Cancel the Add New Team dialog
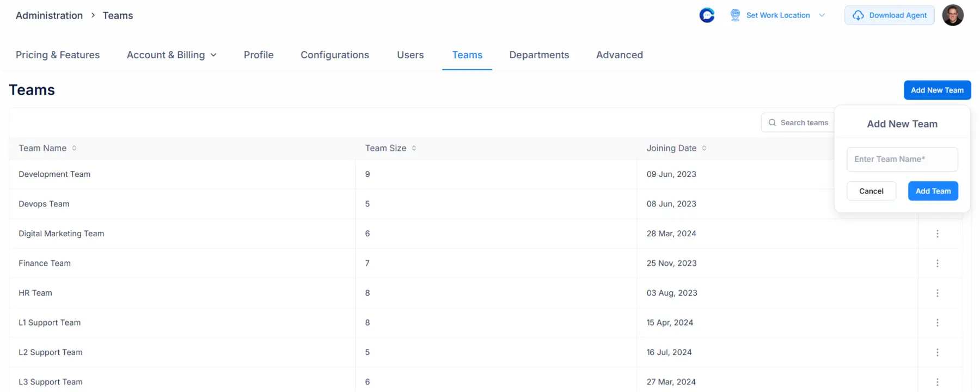The width and height of the screenshot is (980, 392). (871, 191)
